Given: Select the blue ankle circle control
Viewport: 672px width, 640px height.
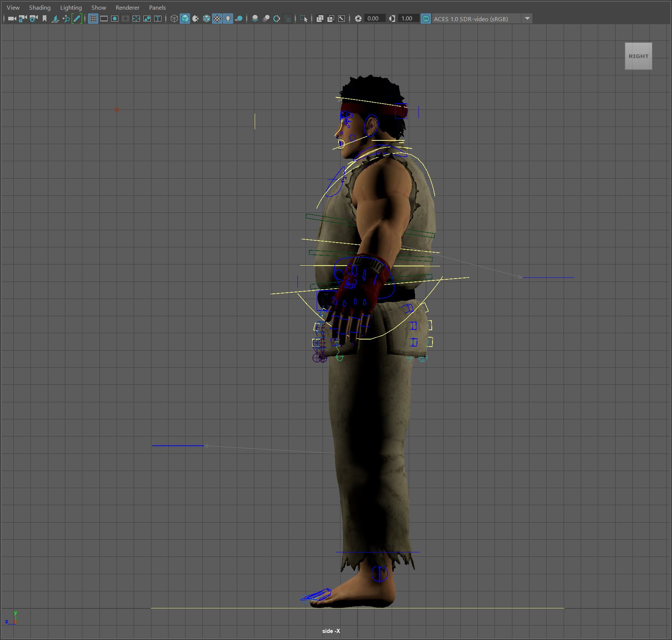Looking at the screenshot, I should (379, 574).
